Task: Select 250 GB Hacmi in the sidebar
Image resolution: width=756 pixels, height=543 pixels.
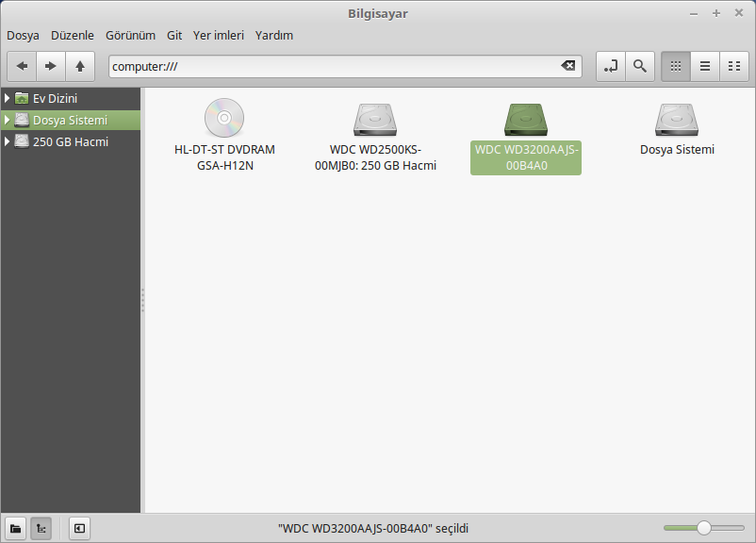Action: pos(71,141)
